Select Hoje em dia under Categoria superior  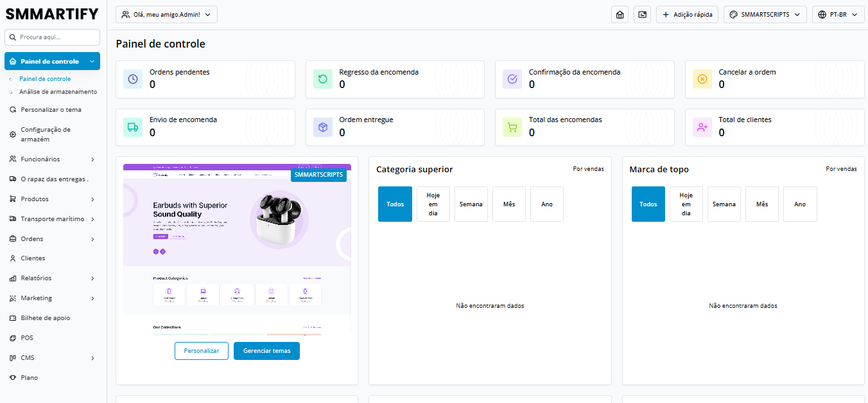[x=433, y=204]
